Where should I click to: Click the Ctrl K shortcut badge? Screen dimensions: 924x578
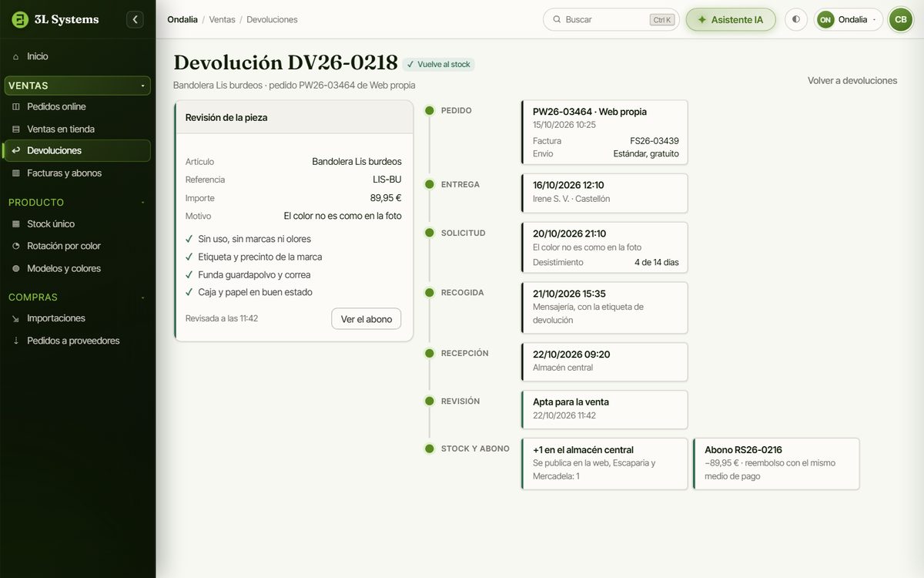coord(661,20)
